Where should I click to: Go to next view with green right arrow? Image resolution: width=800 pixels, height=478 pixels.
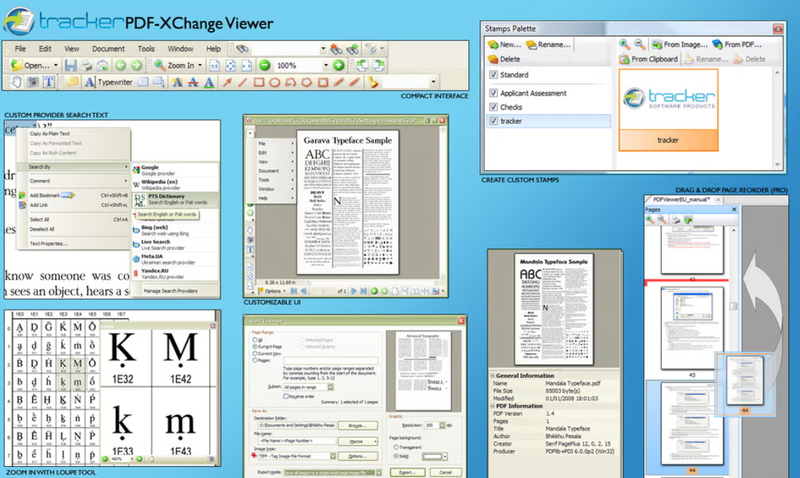(x=136, y=65)
